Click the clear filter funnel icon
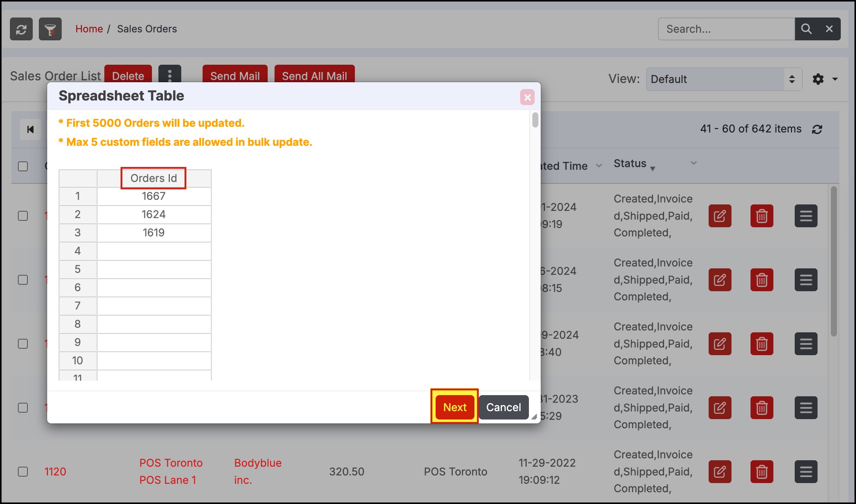Screen dimensions: 856x504 click(x=50, y=29)
